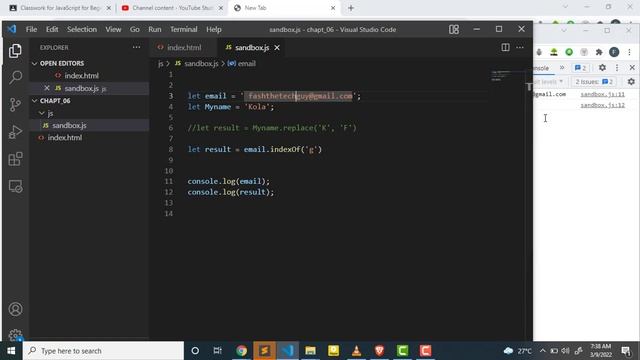Open editor More Actions ellipsis

pos(520,47)
